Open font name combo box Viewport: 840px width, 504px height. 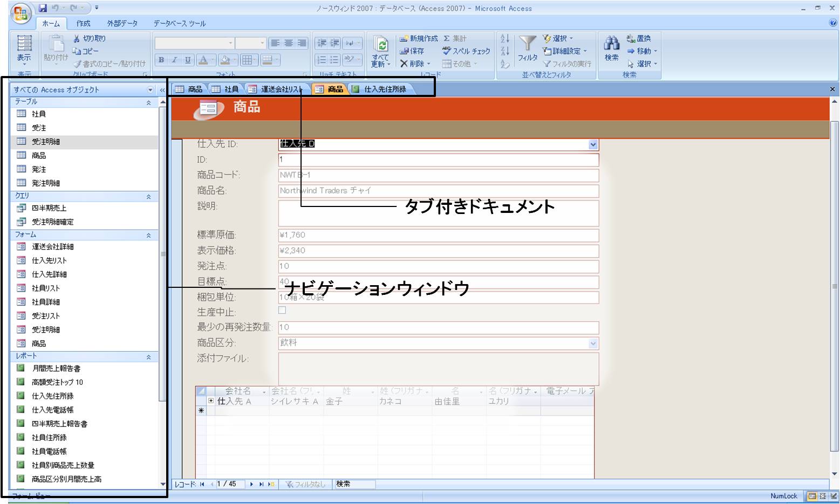194,43
